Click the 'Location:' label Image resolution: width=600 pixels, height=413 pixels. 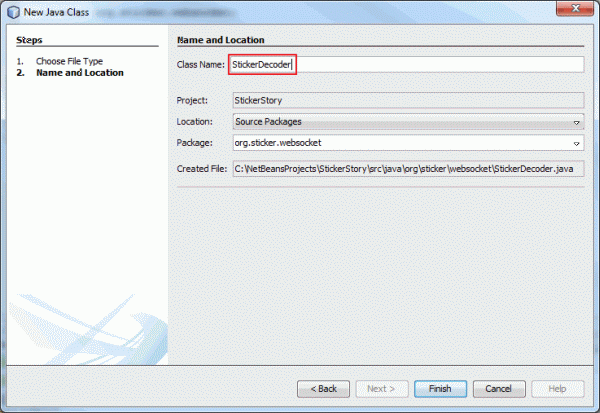(194, 122)
